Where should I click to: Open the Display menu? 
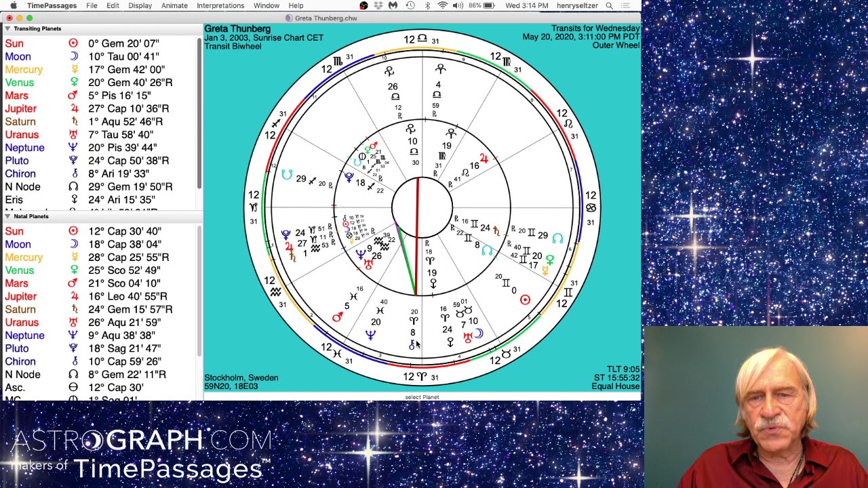(x=140, y=5)
